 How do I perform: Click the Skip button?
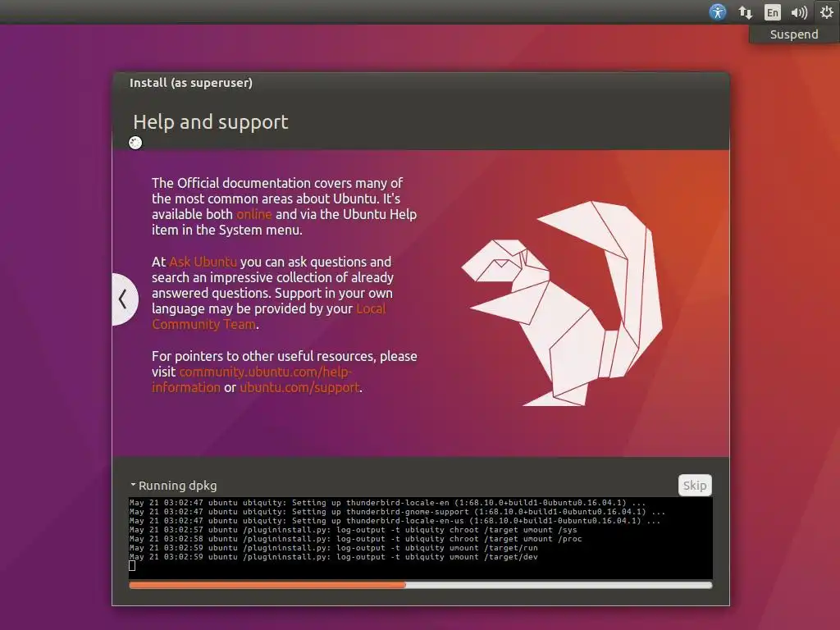point(695,486)
